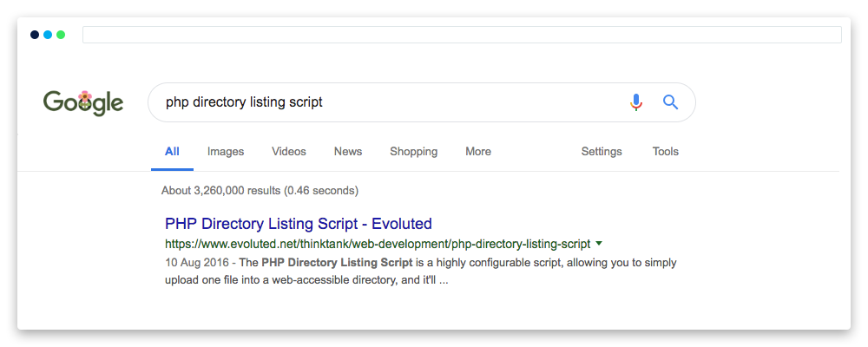This screenshot has width=868, height=347.
Task: Click the dark blue window dot
Action: coord(35,35)
